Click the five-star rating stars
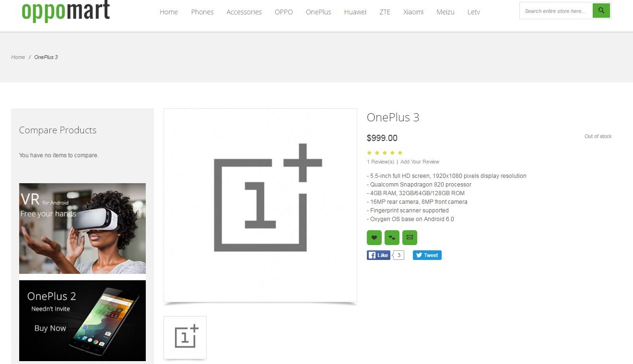This screenshot has height=364, width=633. pos(385,153)
